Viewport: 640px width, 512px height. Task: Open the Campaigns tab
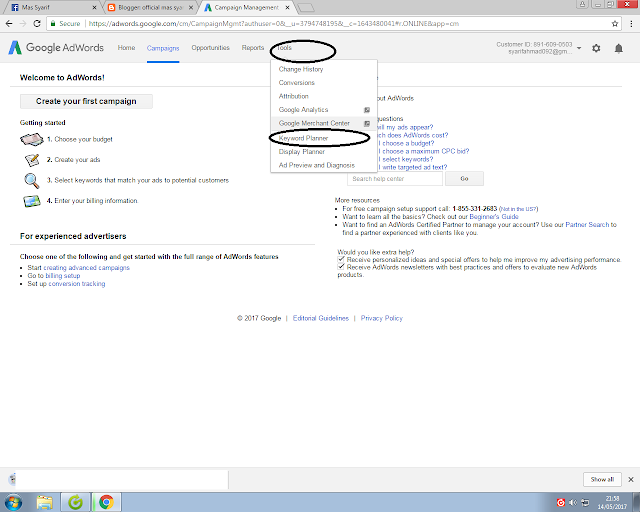pos(163,48)
